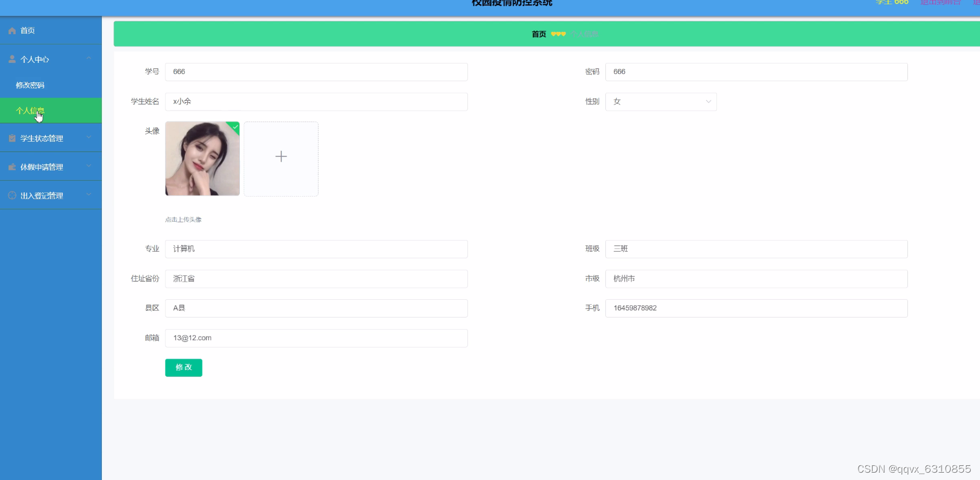980x480 pixels.
Task: Expand the 休假申请管理 chevron
Action: [89, 167]
